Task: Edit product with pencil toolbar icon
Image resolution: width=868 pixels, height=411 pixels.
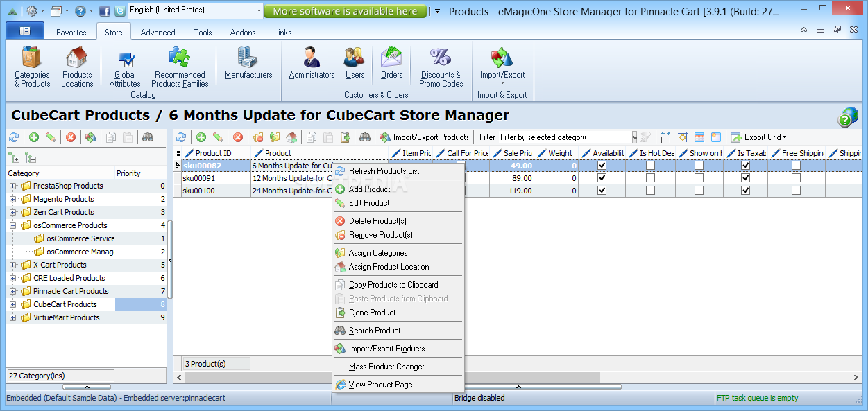Action: pos(218,137)
